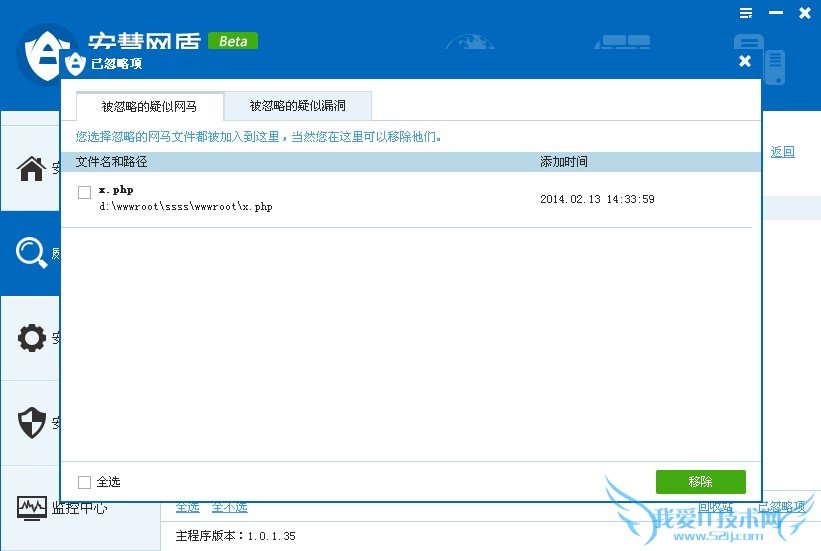Click the shield icon beside 已忽略项 title

(75, 63)
